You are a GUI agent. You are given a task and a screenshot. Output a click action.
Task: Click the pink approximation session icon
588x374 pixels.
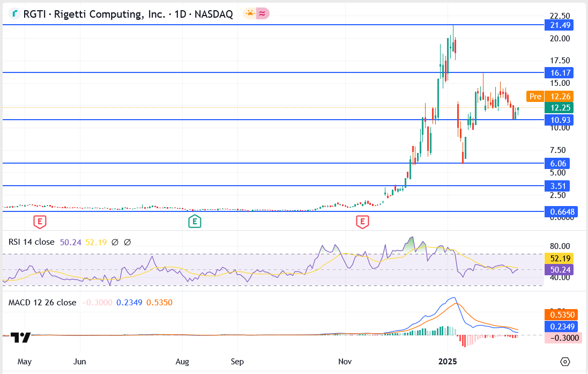(262, 14)
